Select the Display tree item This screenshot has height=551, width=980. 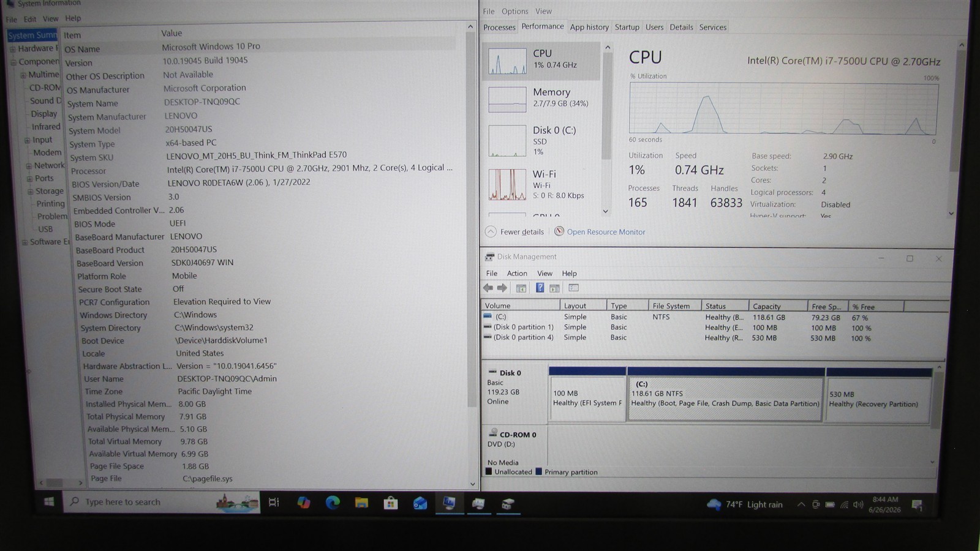tap(44, 114)
